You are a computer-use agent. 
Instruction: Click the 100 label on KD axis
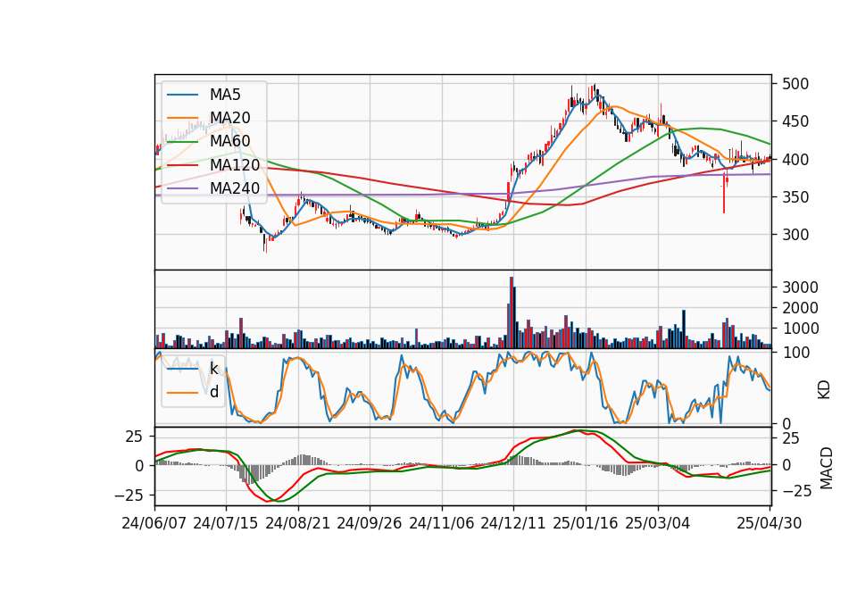[x=795, y=353]
